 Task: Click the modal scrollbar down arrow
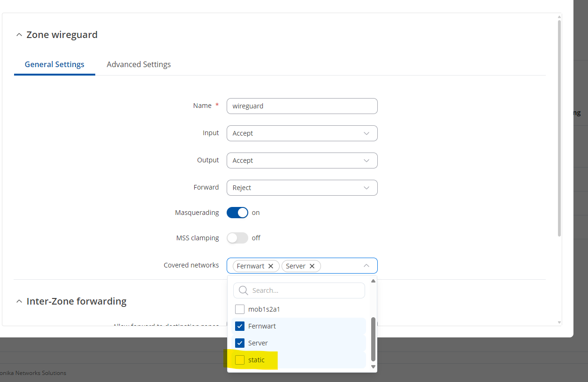558,322
